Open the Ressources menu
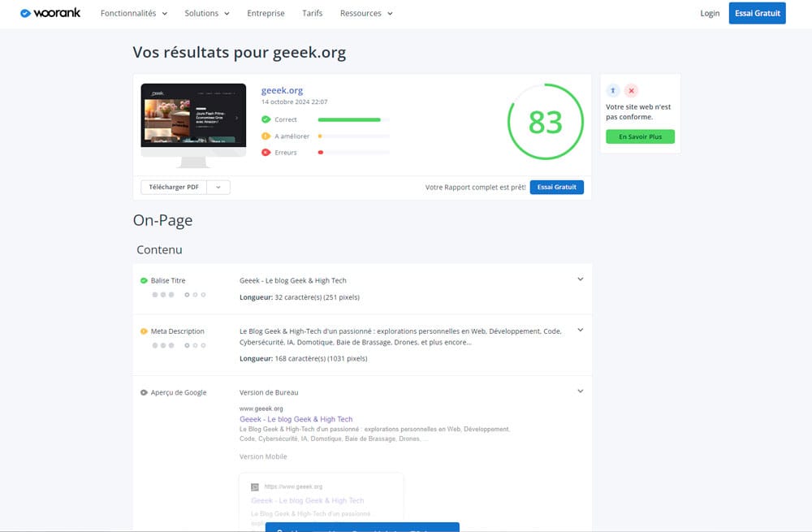 tap(366, 14)
